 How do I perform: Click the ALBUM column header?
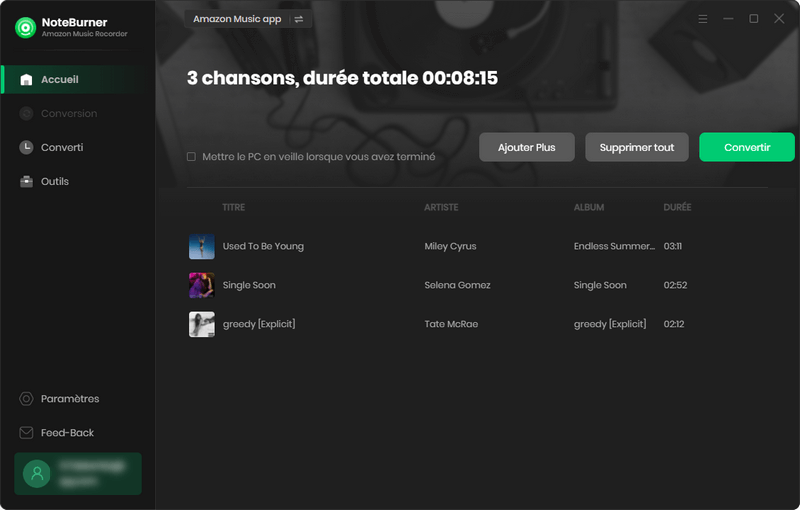pyautogui.click(x=589, y=207)
